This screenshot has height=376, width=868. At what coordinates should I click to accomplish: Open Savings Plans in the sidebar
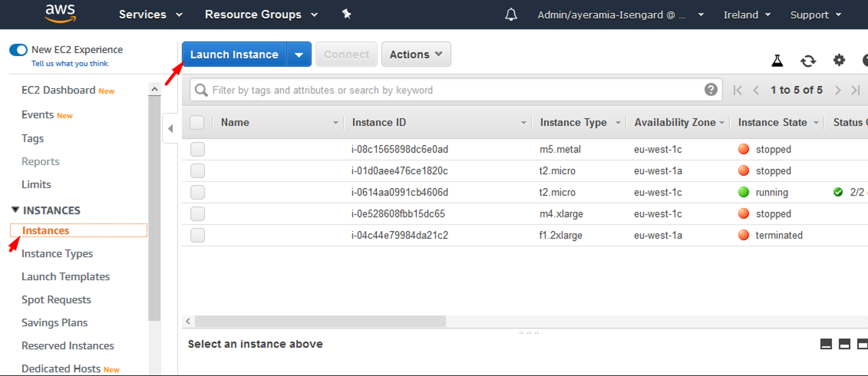point(55,323)
